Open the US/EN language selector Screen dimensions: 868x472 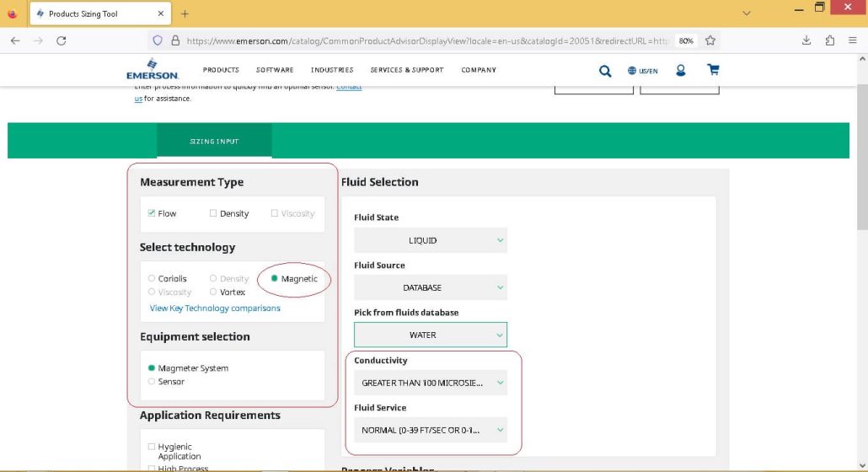pyautogui.click(x=643, y=70)
